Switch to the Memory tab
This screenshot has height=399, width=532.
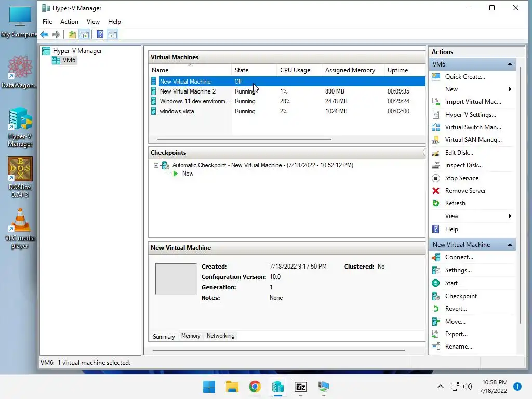[191, 336]
